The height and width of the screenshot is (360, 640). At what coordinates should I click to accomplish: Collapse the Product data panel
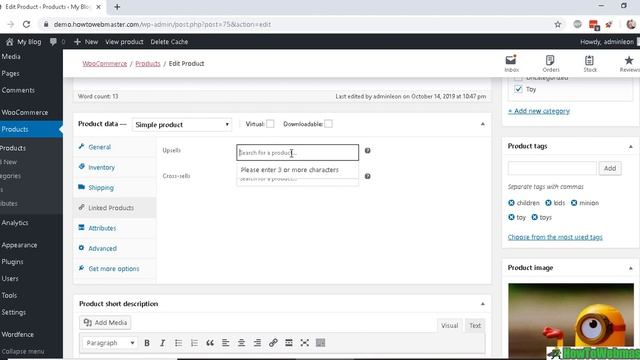point(482,124)
